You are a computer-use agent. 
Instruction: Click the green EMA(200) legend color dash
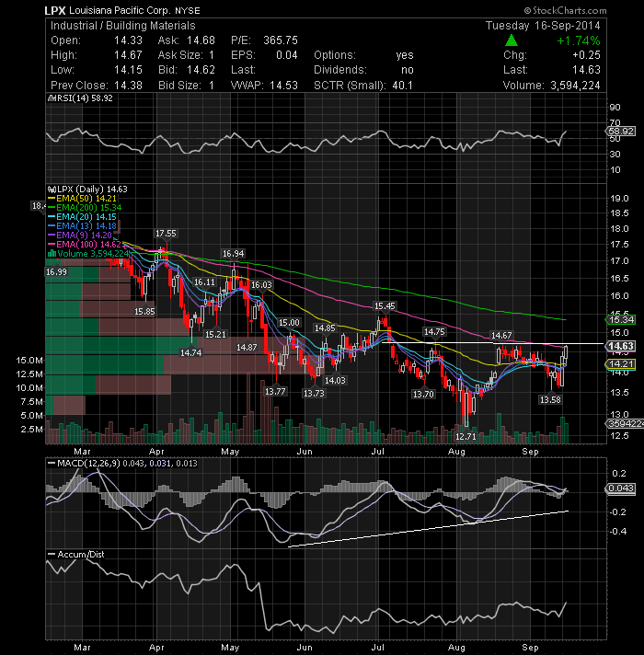pos(52,208)
